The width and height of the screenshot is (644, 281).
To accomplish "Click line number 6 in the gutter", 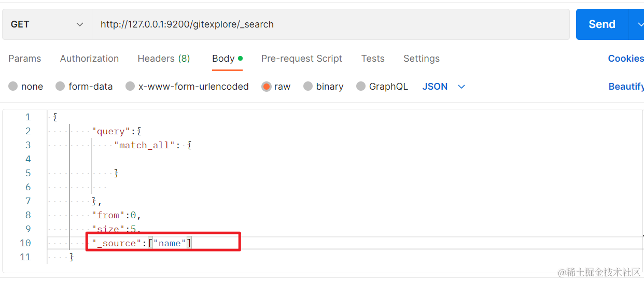I will tap(28, 187).
